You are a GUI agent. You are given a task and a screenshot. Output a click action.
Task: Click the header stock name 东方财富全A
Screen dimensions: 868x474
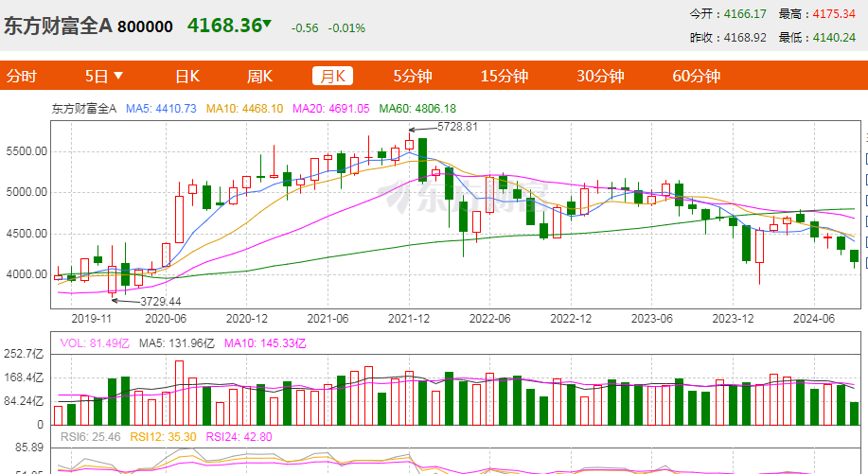[58, 26]
